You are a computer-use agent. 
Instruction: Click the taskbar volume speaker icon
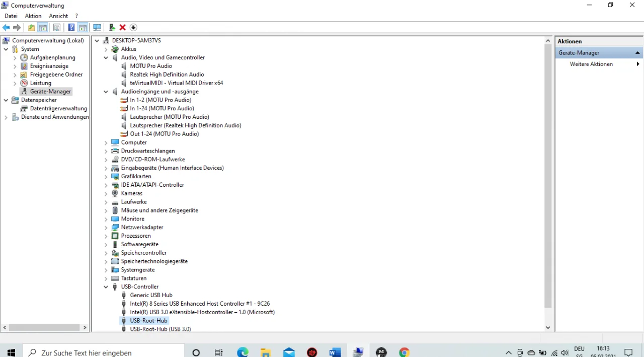pyautogui.click(x=565, y=352)
